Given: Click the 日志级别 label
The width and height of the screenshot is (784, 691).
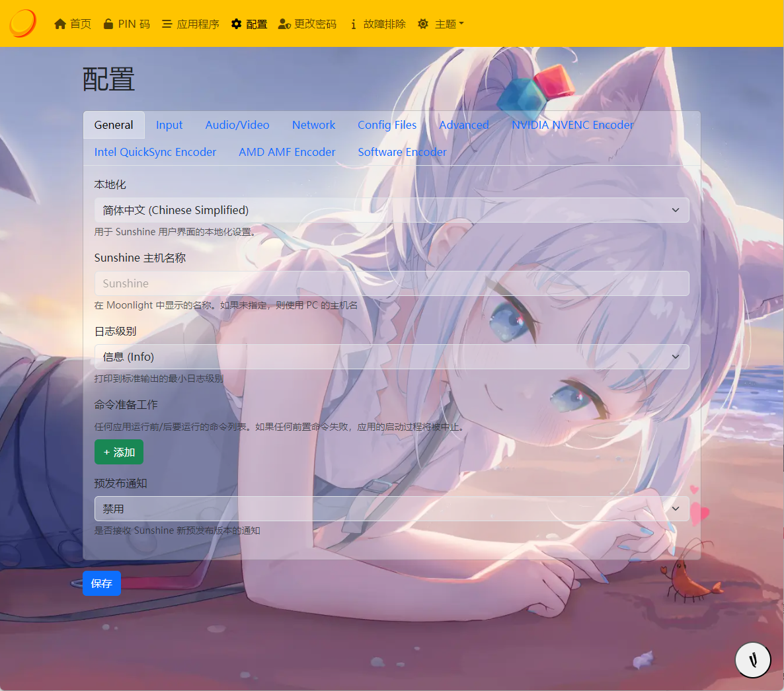Looking at the screenshot, I should click(116, 331).
